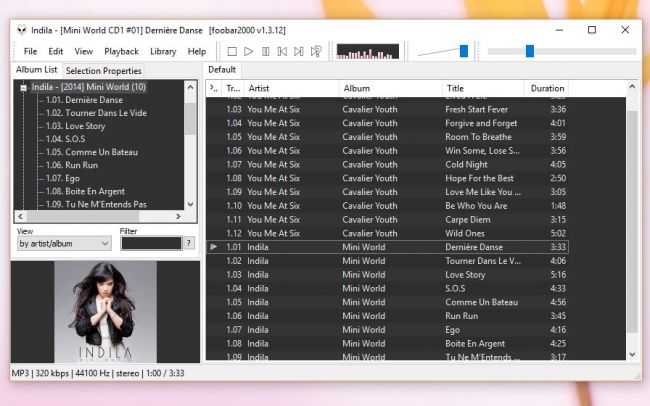Sort playlist by Duration column header
Viewport: 650px width, 406px height.
(x=548, y=89)
